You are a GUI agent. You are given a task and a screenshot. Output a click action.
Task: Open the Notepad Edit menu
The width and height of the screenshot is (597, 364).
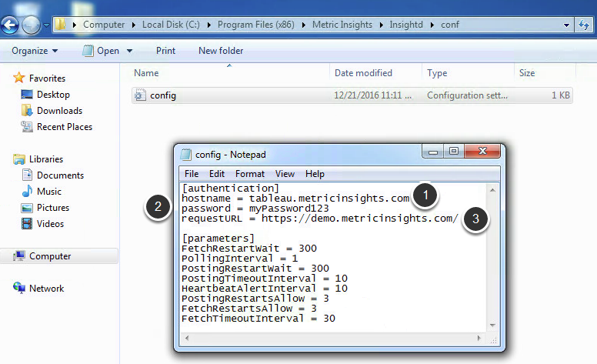(x=217, y=174)
